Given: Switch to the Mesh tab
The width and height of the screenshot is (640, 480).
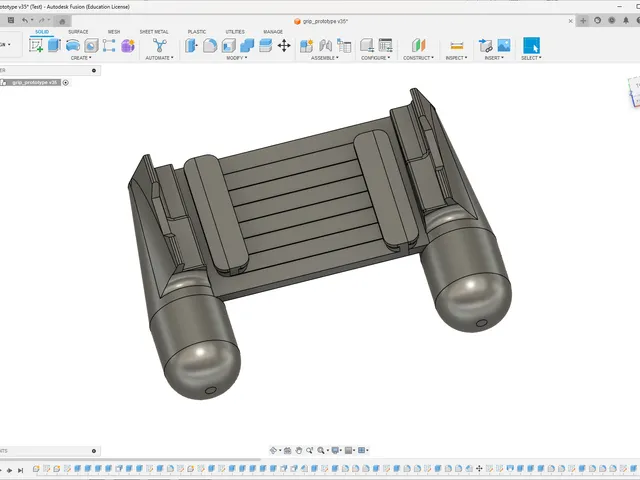Looking at the screenshot, I should (114, 32).
